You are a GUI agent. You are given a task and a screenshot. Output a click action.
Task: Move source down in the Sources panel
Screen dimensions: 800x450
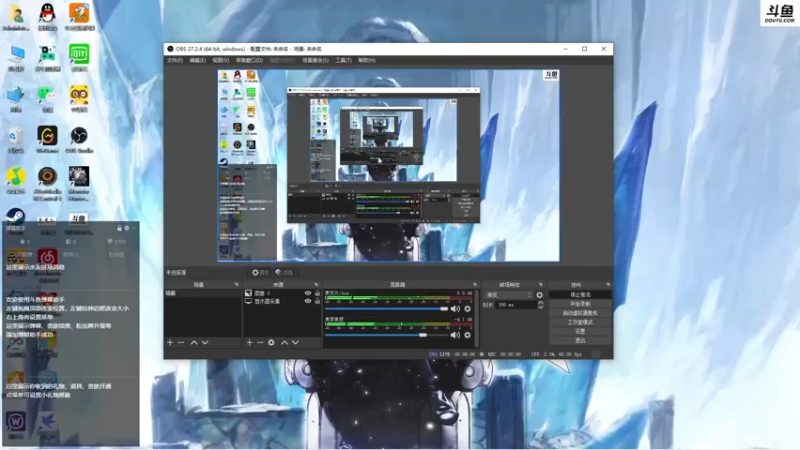[295, 342]
